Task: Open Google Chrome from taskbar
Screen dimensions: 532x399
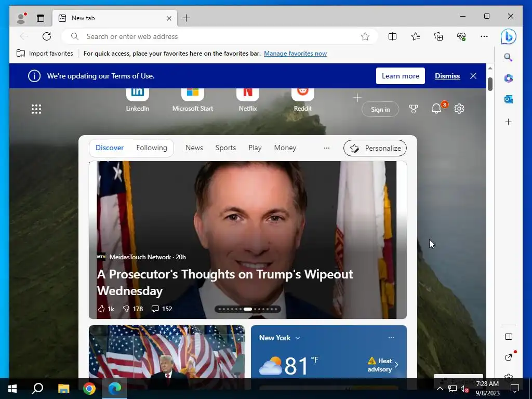Action: point(89,389)
